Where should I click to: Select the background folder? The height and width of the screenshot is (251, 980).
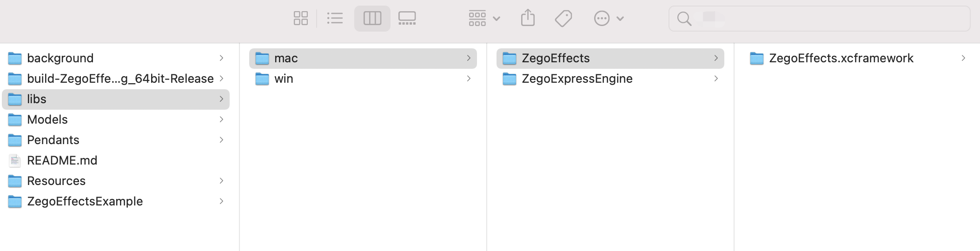click(x=116, y=58)
